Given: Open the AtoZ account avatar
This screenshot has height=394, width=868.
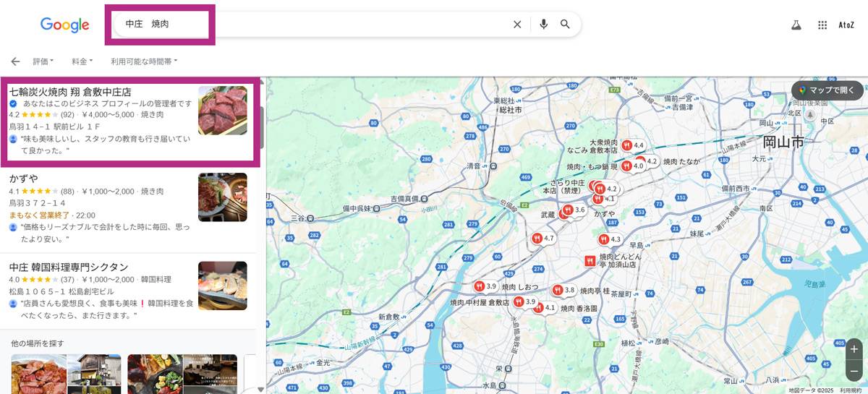Looking at the screenshot, I should click(x=846, y=25).
